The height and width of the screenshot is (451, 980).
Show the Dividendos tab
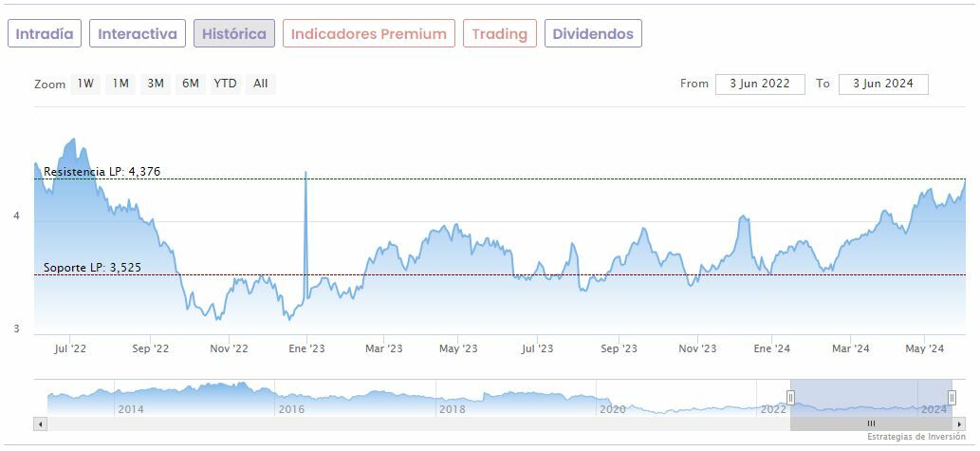(593, 34)
